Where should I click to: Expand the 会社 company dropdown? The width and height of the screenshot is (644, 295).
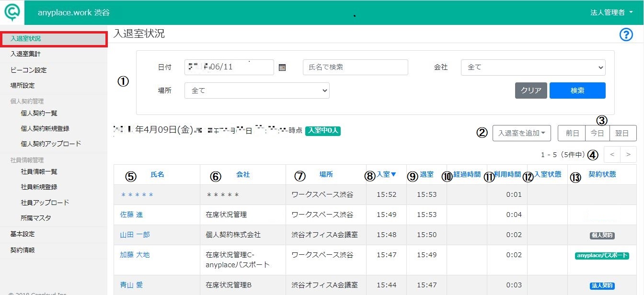(533, 68)
